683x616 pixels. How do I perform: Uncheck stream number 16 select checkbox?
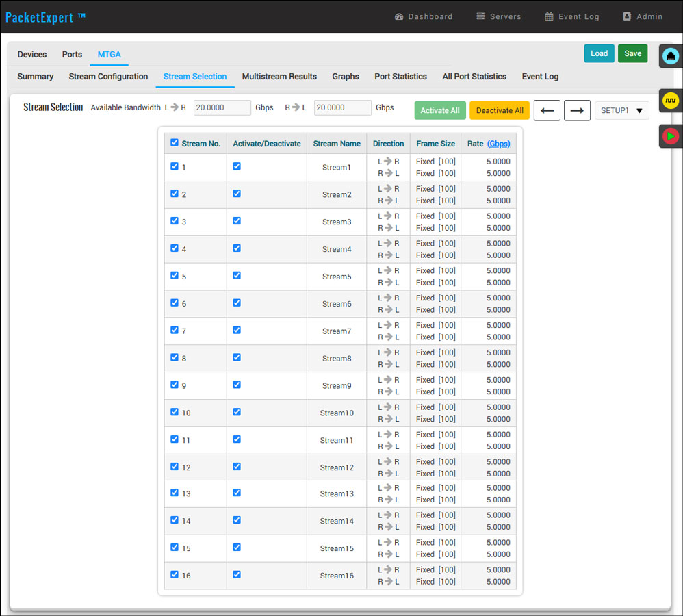[x=175, y=575]
